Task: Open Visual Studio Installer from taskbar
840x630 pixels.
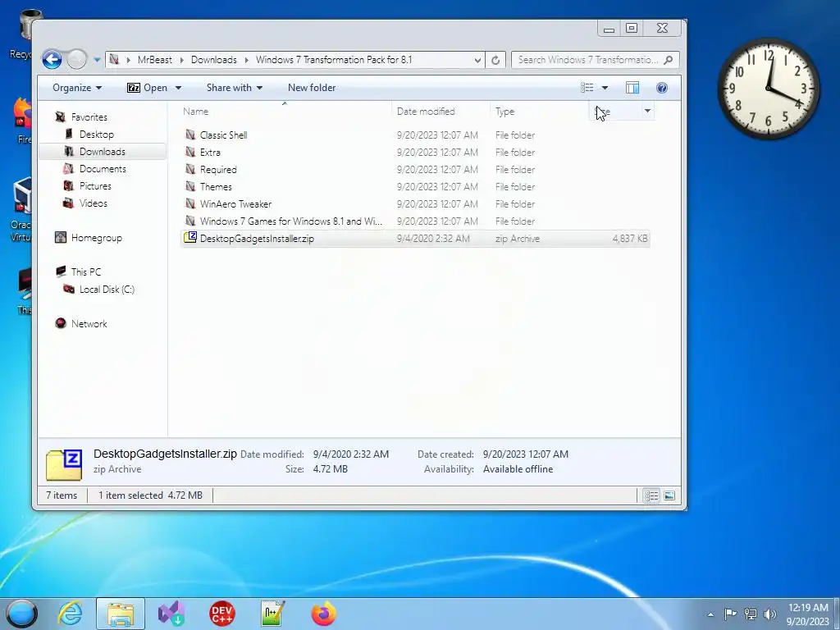Action: tap(171, 614)
